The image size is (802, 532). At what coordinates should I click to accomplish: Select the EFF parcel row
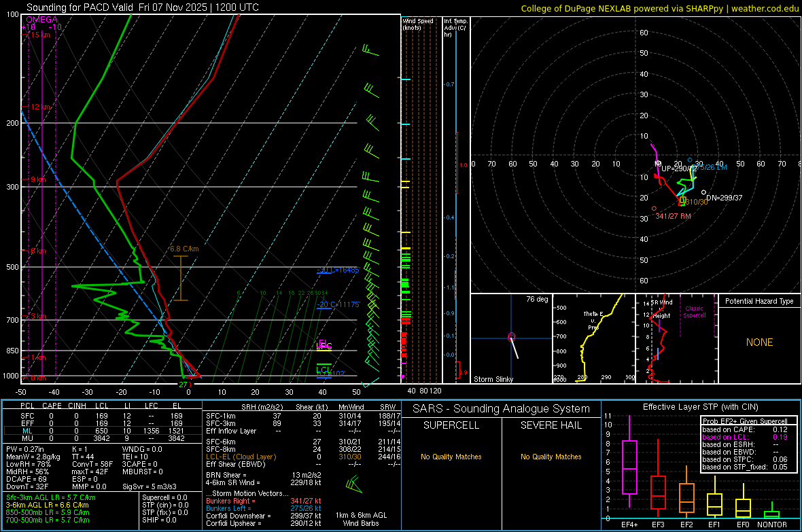[x=103, y=423]
